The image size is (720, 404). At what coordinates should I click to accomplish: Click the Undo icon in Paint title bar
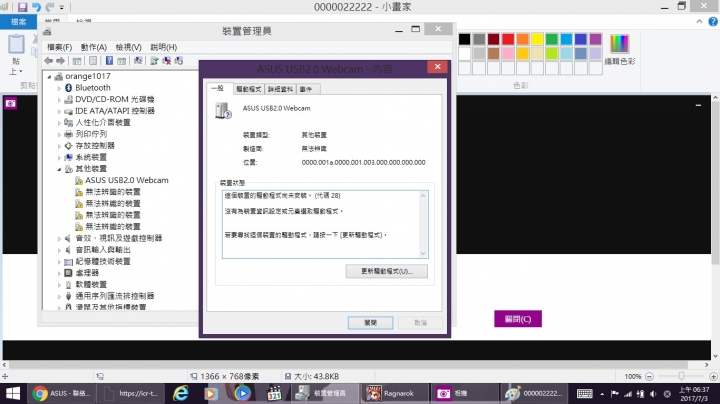[x=36, y=7]
